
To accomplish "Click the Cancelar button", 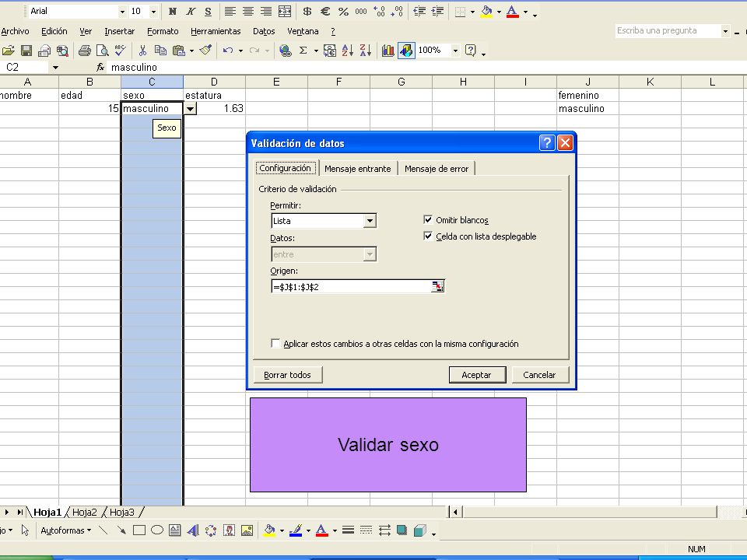I will [x=540, y=375].
